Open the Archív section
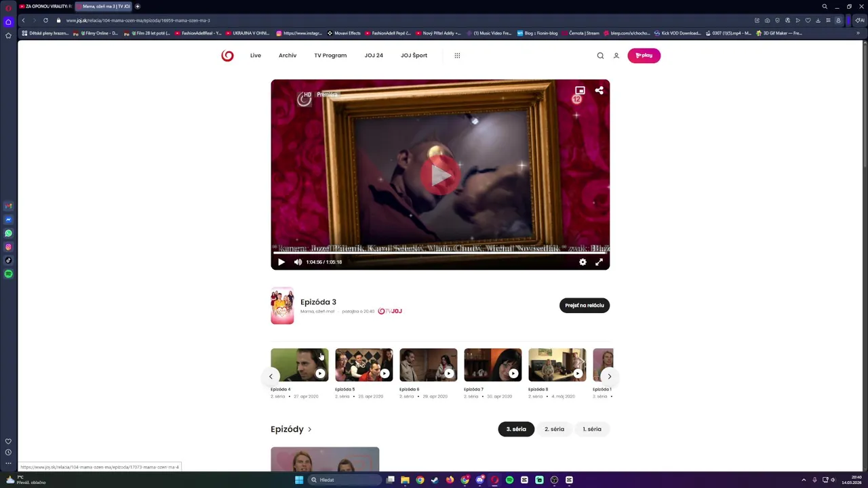Image resolution: width=868 pixels, height=488 pixels. tap(288, 56)
